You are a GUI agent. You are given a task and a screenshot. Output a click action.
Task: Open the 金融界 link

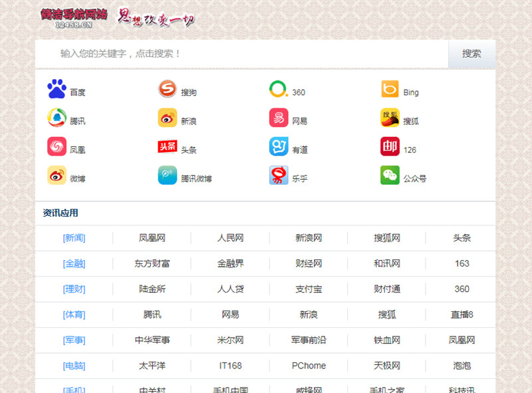point(230,264)
